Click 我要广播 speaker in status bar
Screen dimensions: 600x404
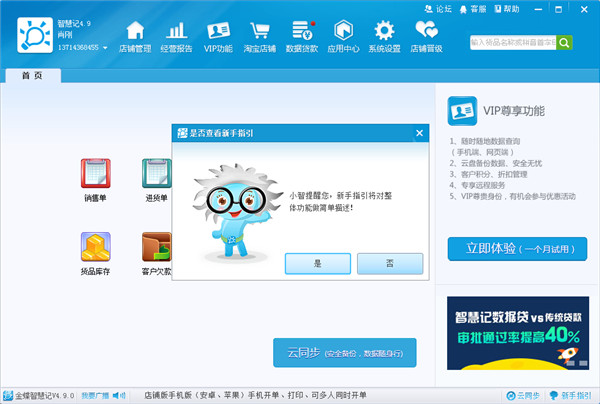pos(103,396)
